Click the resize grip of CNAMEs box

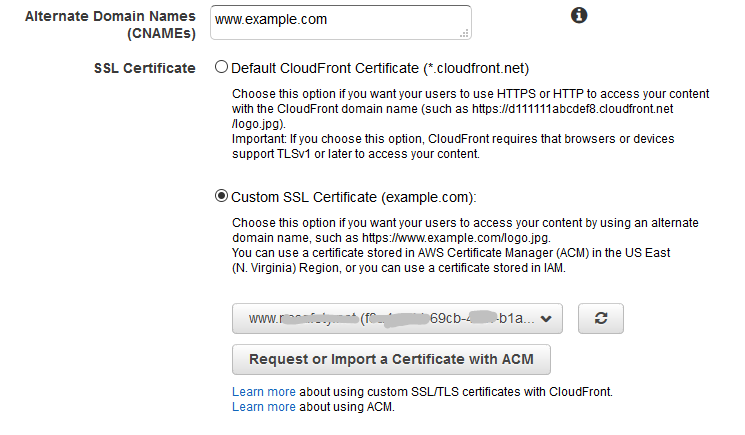[465, 33]
